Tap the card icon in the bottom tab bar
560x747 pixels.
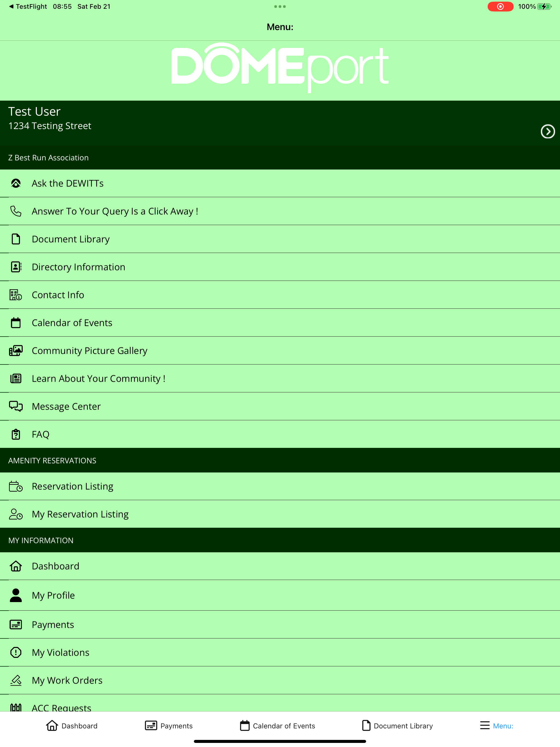(151, 725)
